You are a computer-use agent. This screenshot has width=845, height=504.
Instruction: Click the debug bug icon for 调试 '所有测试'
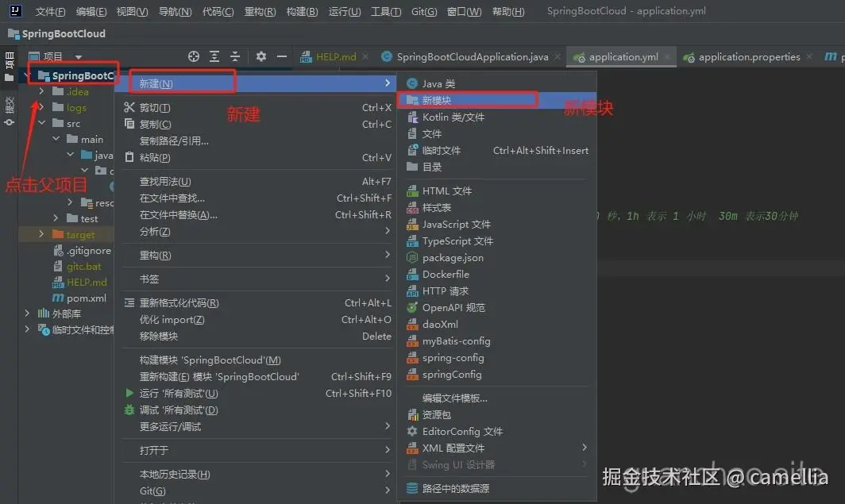129,410
